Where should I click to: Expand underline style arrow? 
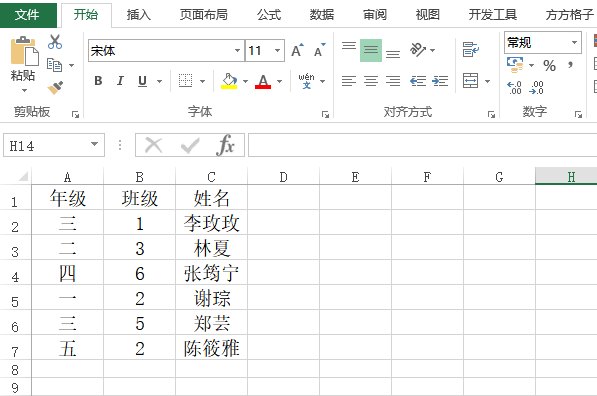[x=160, y=81]
